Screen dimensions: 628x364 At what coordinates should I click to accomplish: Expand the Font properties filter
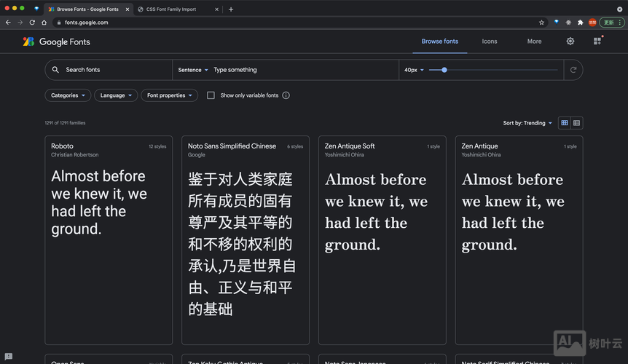point(170,95)
